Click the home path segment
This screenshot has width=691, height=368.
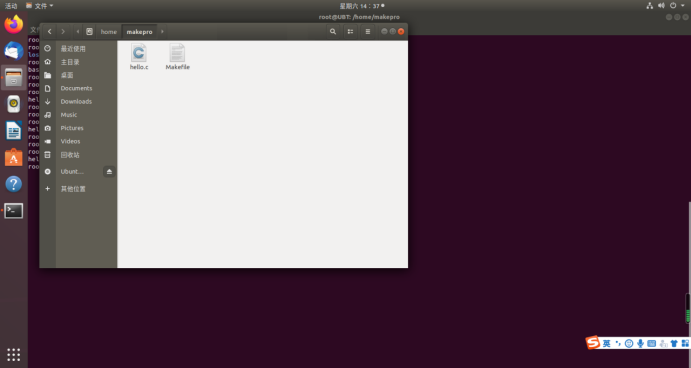tap(109, 32)
